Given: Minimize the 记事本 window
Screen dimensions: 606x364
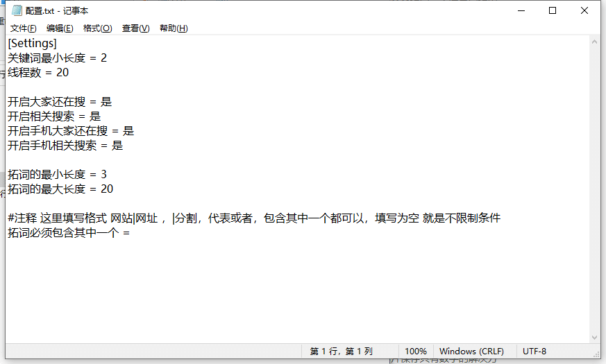Looking at the screenshot, I should tap(521, 10).
